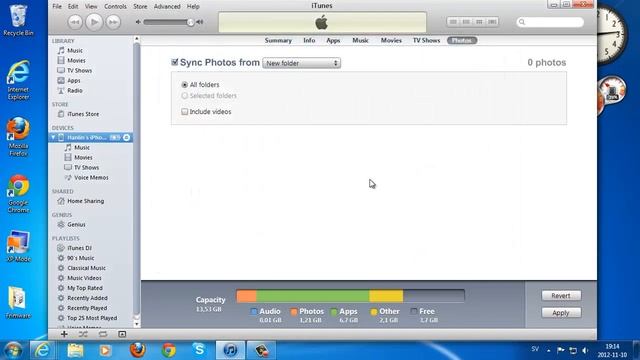Open the Windows Start menu
The image size is (640, 360).
[x=13, y=350]
